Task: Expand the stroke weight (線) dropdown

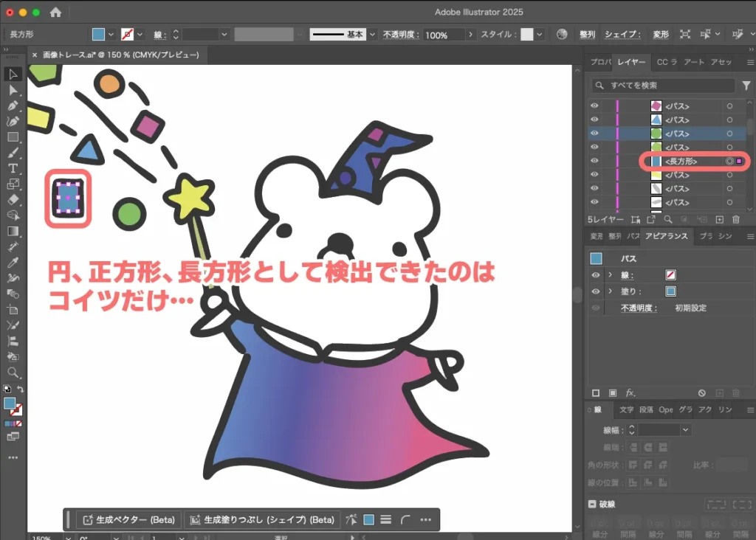Action: [224, 34]
